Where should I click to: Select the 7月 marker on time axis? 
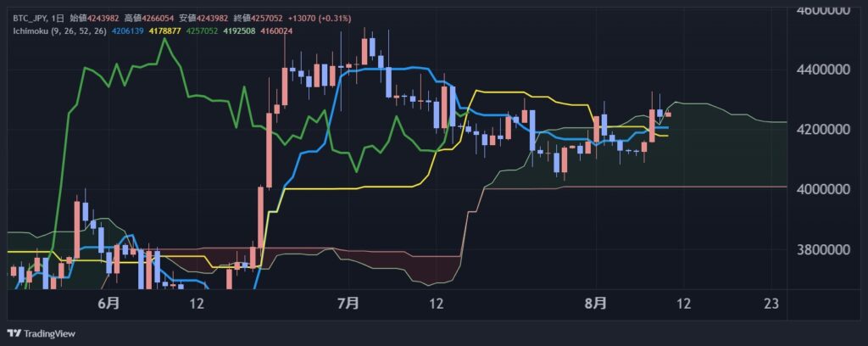tap(348, 303)
